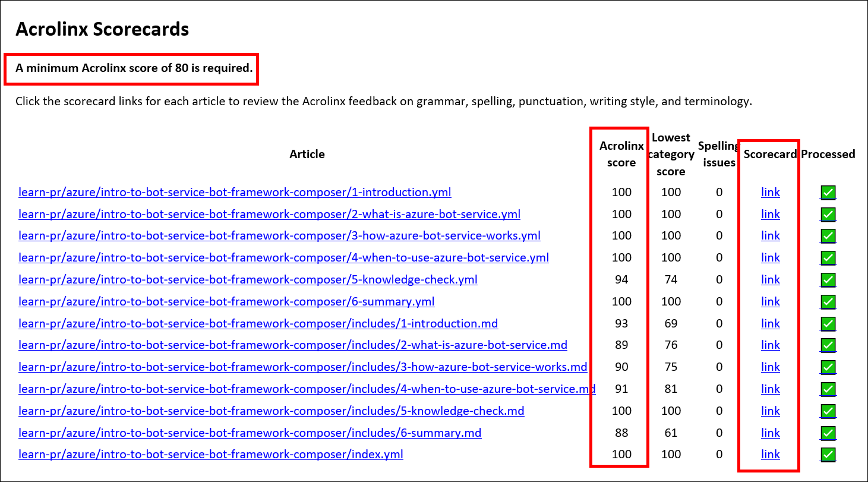Screen dimensions: 868x482
Task: Click the Processed checkmark for includes/3-how-azure-bot-service-works.md
Action: 828,367
